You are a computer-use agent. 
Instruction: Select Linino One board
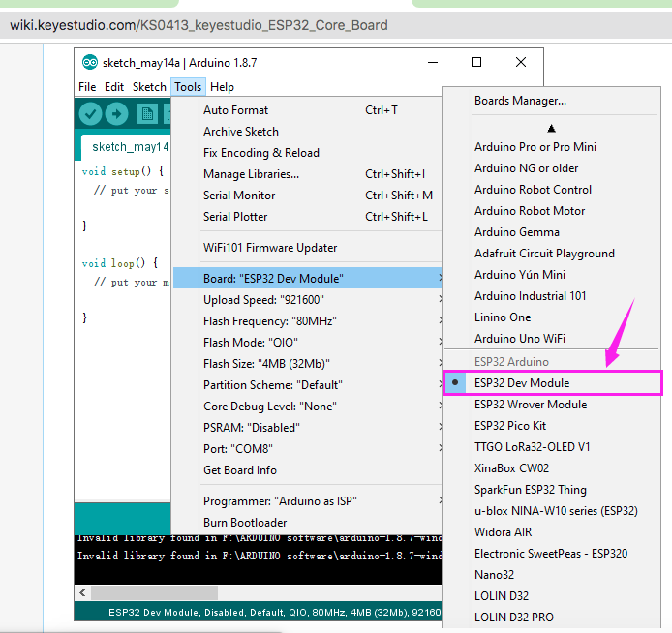pyautogui.click(x=553, y=317)
